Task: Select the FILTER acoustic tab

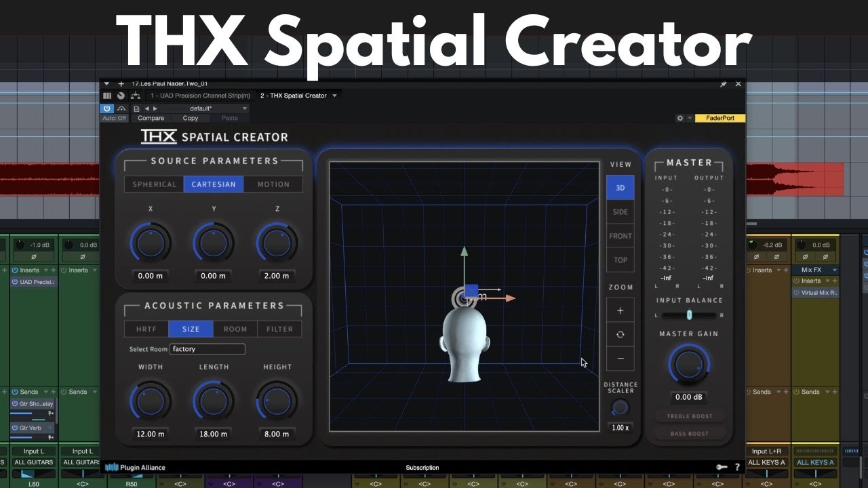Action: (x=279, y=329)
